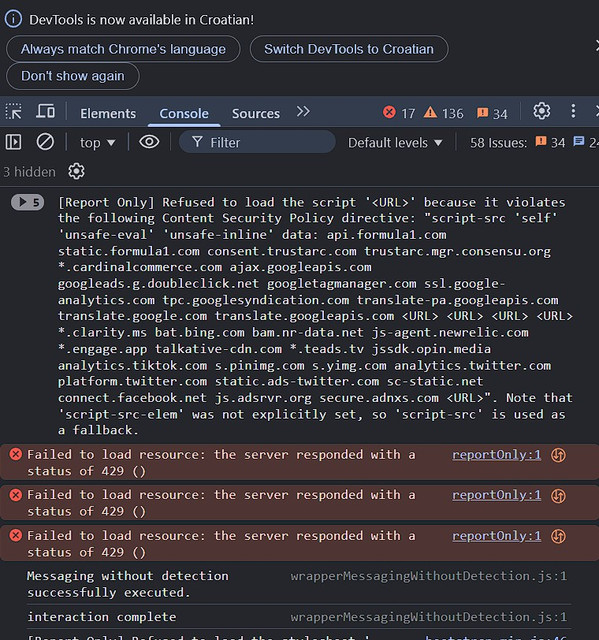This screenshot has height=640, width=599.
Task: Click 'Messaging without detection successfully executed.' text
Action: [x=128, y=584]
